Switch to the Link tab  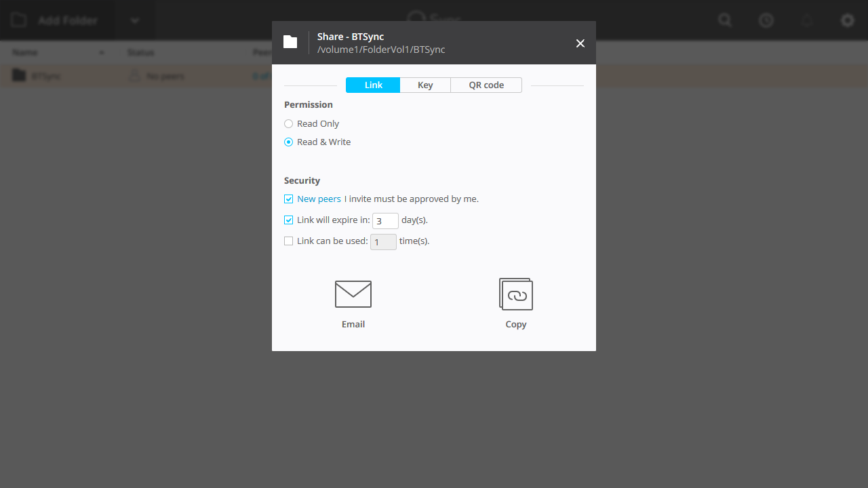click(x=373, y=85)
